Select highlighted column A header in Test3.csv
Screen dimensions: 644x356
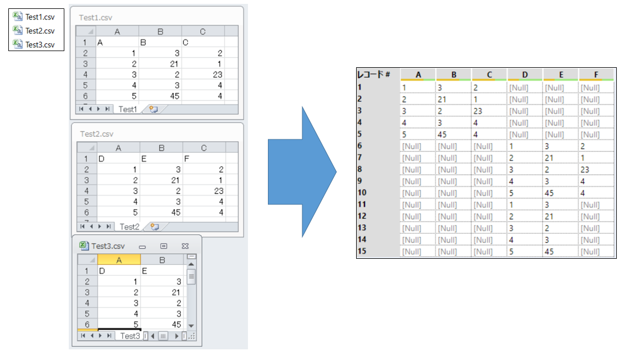coord(119,259)
